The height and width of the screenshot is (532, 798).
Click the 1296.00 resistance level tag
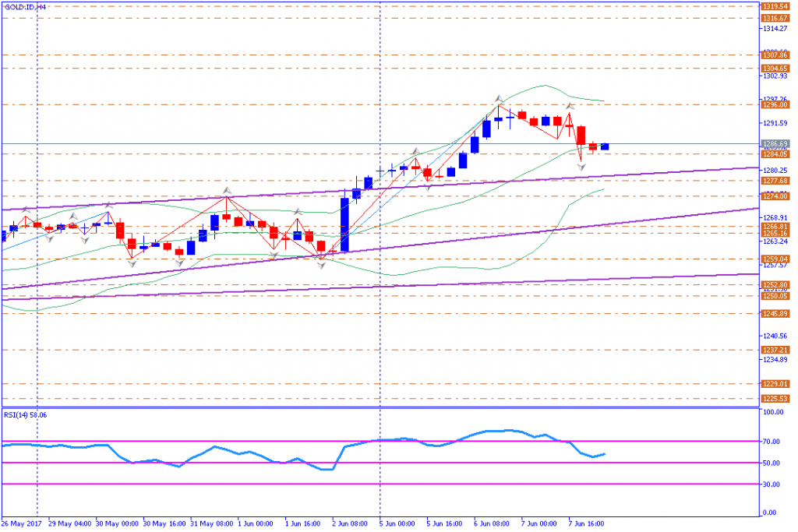point(775,104)
